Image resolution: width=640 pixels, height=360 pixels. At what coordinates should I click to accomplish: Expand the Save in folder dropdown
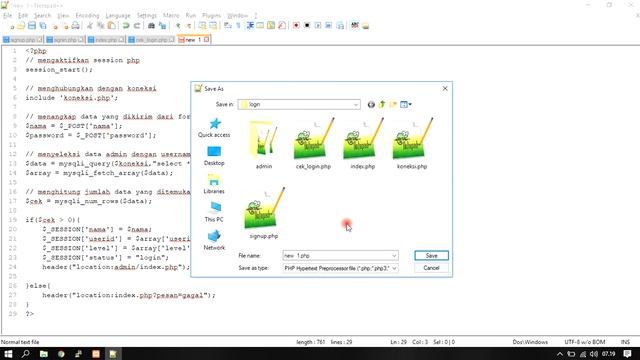click(x=356, y=105)
